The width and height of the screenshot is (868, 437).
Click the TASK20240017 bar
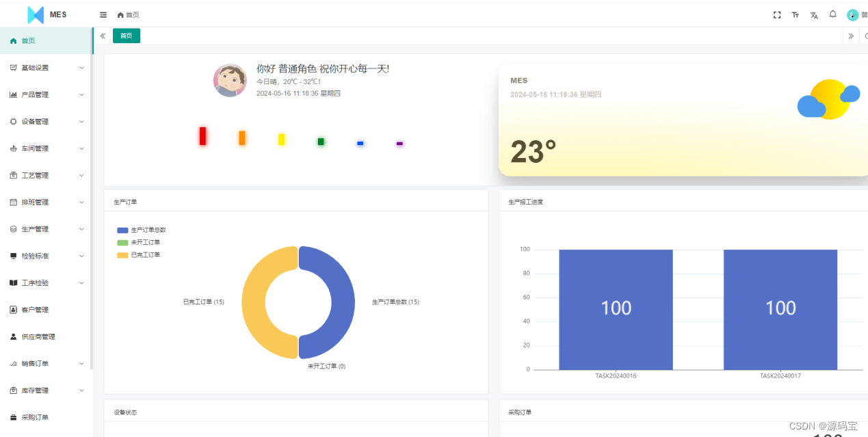pos(780,310)
